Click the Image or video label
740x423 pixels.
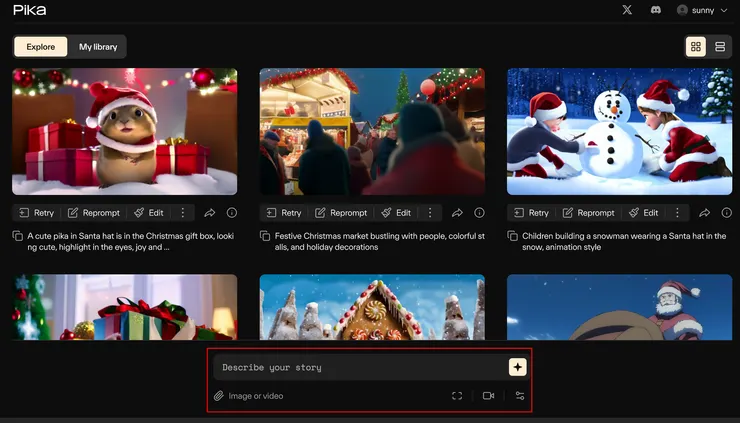tap(256, 396)
